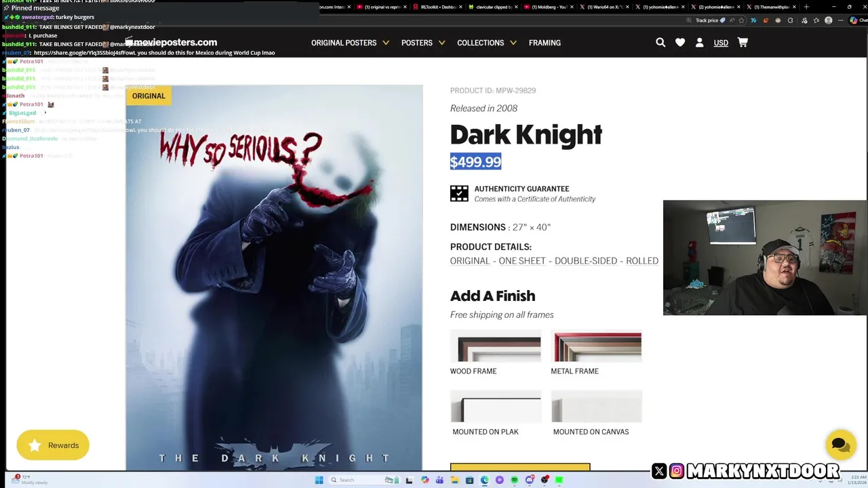Open the share.google link in chat
The height and width of the screenshot is (488, 868).
click(x=85, y=52)
